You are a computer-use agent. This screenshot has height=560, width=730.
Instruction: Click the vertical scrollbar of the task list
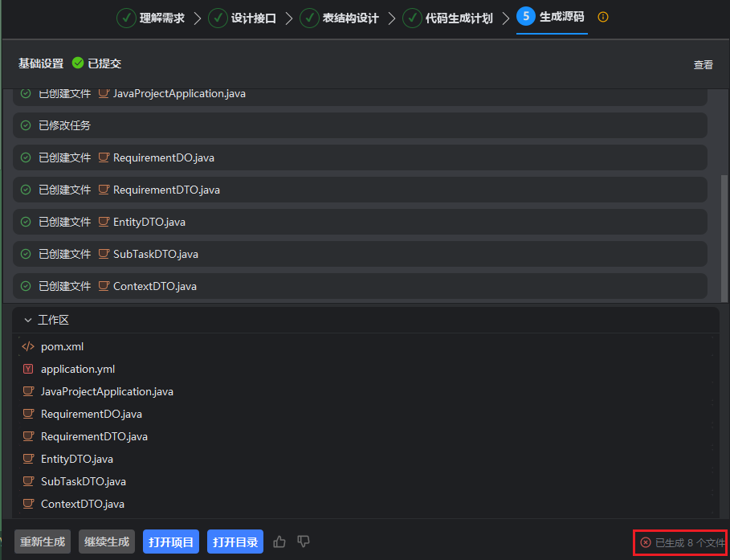(x=724, y=233)
